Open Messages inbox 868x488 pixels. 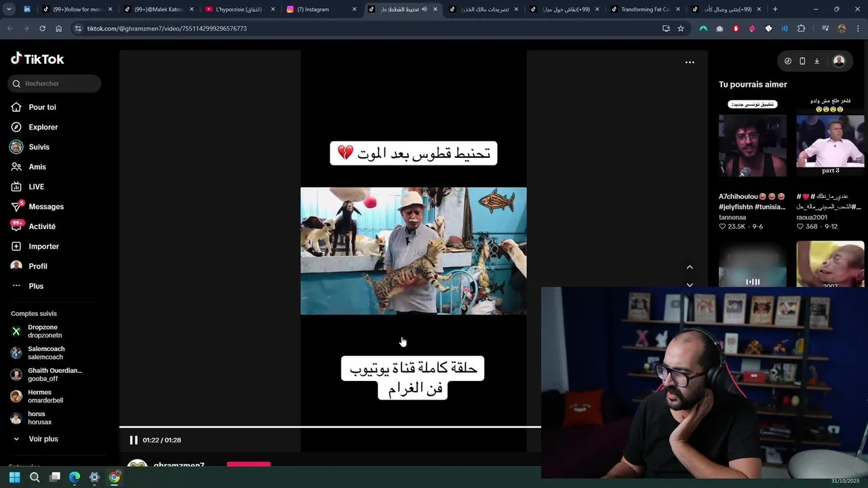[45, 207]
